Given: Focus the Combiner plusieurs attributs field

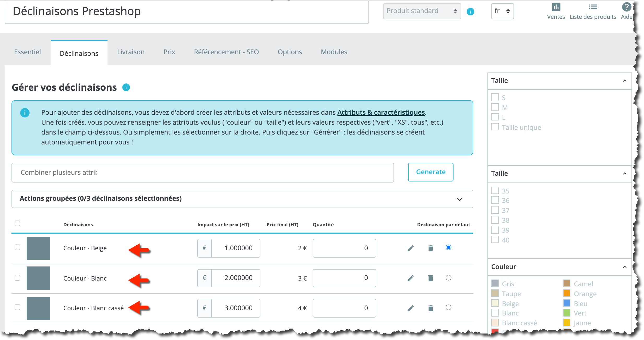Looking at the screenshot, I should point(203,173).
